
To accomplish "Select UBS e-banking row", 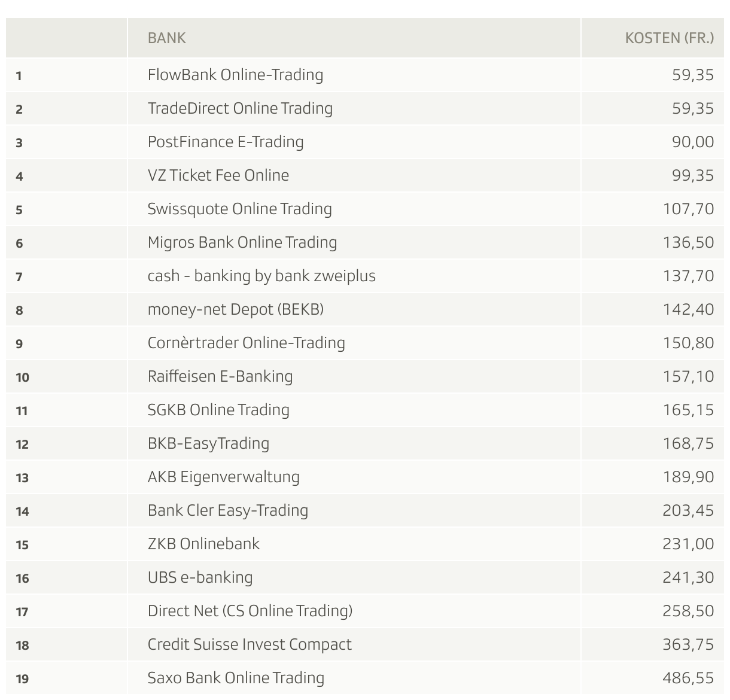I will [200, 577].
